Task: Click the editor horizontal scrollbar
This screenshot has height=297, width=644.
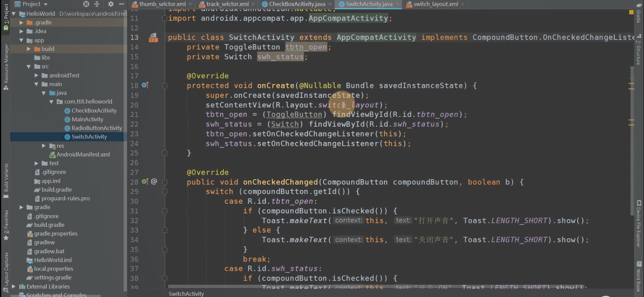Action: tap(377, 287)
